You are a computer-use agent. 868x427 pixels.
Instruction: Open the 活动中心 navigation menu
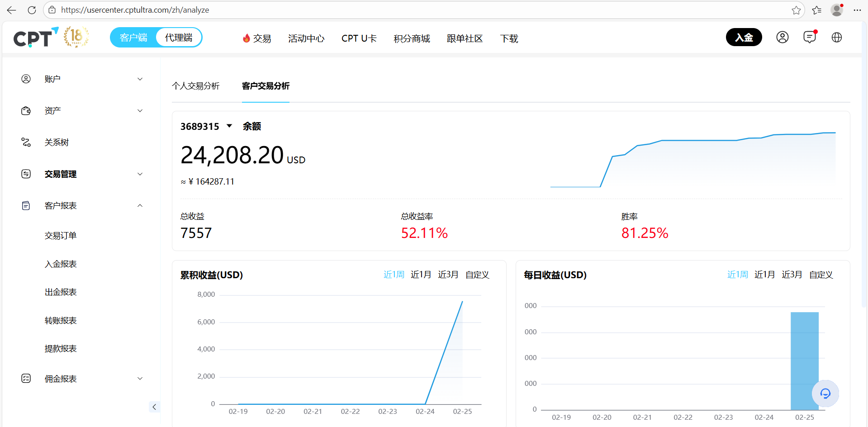tap(306, 38)
